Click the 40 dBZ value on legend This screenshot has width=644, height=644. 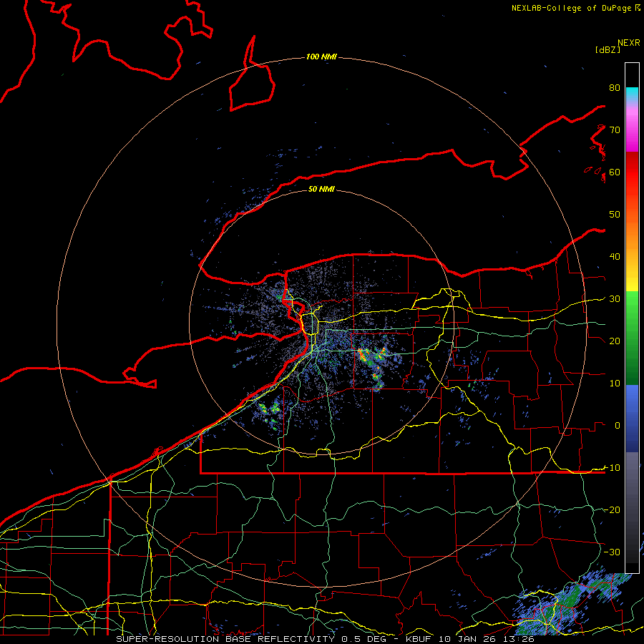pos(615,257)
